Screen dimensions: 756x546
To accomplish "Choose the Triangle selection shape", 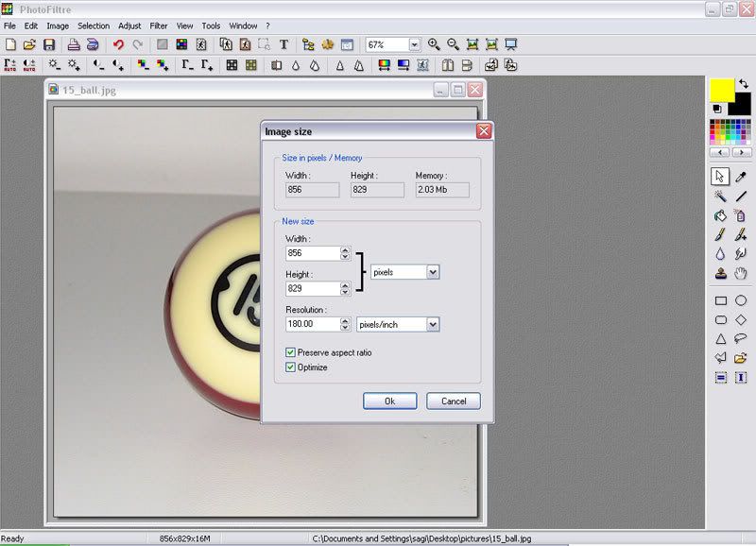I will pyautogui.click(x=721, y=339).
